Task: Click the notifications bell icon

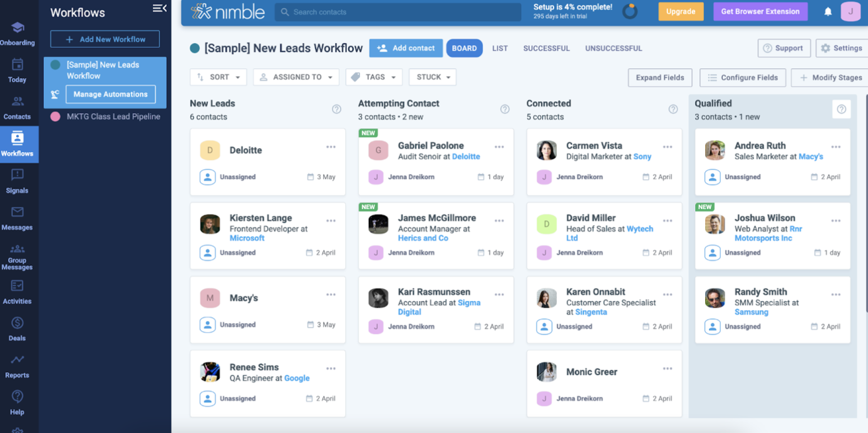Action: pyautogui.click(x=828, y=12)
